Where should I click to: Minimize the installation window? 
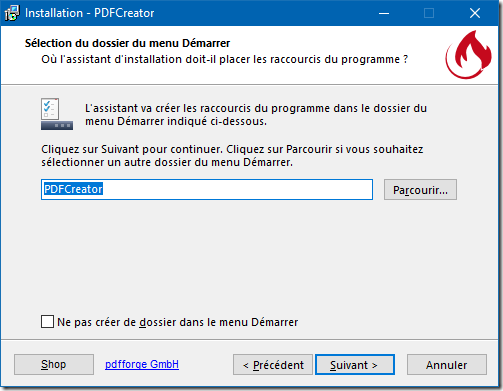(384, 13)
